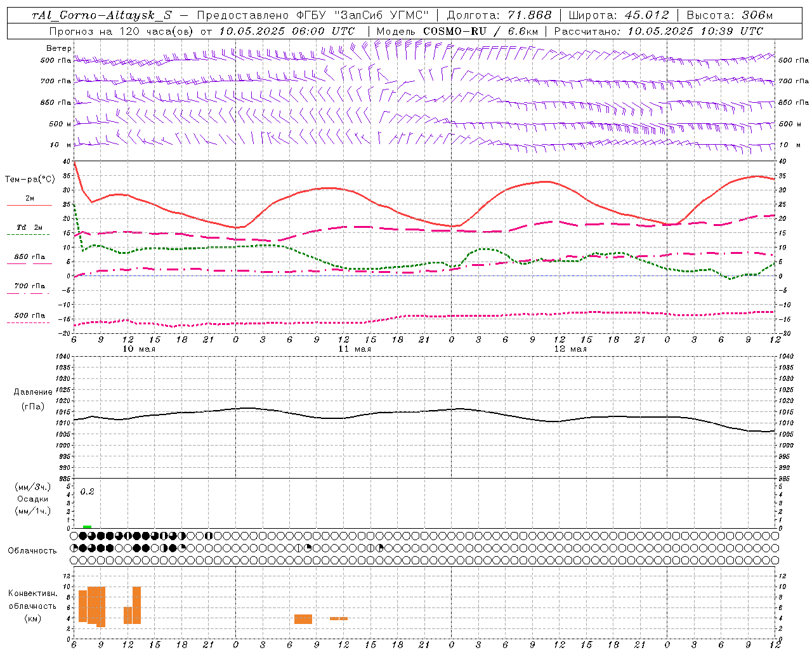Click the (км) unit label
This screenshot has height=650, width=812.
(x=33, y=618)
